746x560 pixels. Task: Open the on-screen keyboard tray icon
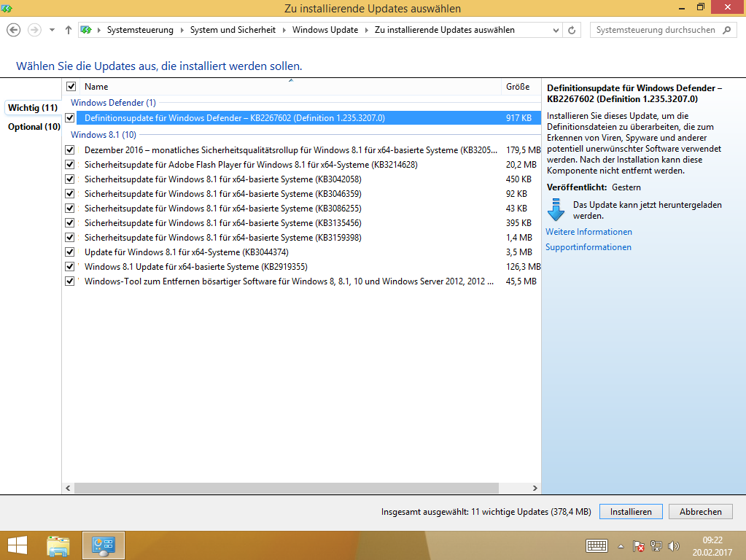[x=597, y=546]
